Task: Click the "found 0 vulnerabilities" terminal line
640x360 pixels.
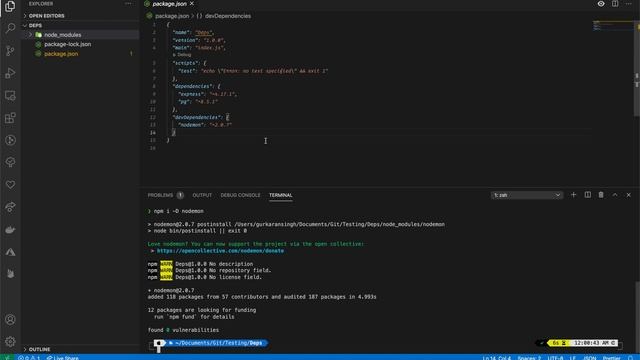Action: tap(183, 330)
